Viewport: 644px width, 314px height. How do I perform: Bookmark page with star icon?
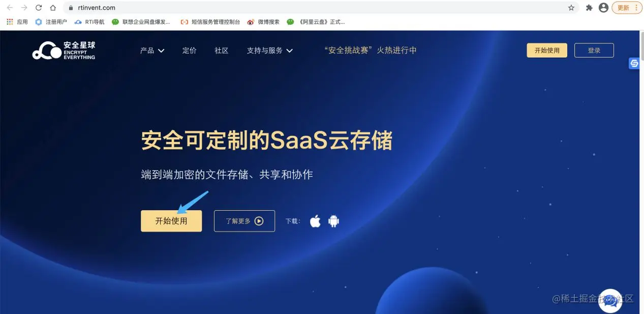[x=571, y=8]
